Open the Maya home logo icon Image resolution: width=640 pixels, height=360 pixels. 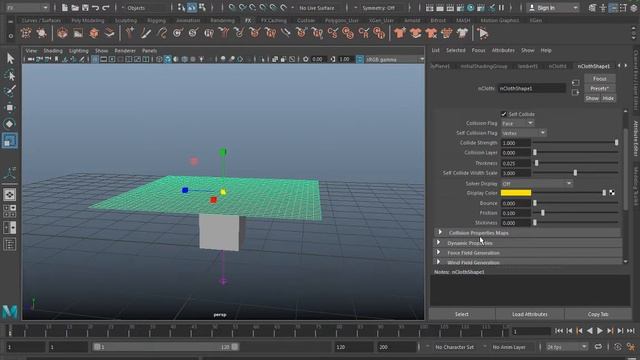pyautogui.click(x=10, y=312)
